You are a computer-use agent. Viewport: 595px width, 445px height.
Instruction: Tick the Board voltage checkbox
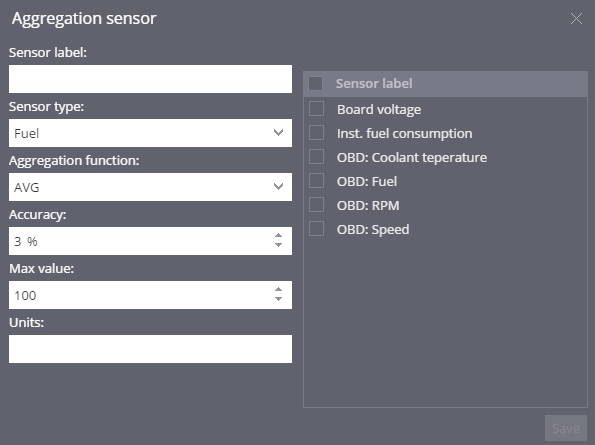click(x=316, y=109)
